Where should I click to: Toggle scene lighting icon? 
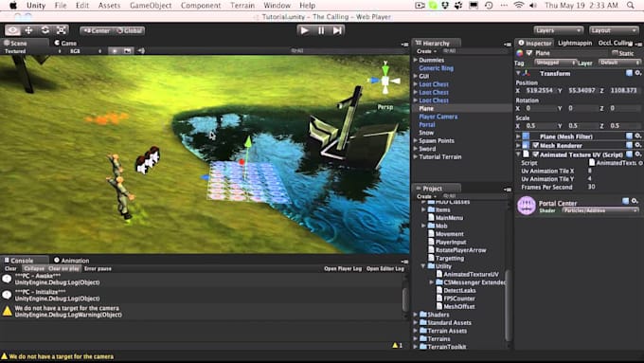pos(115,51)
